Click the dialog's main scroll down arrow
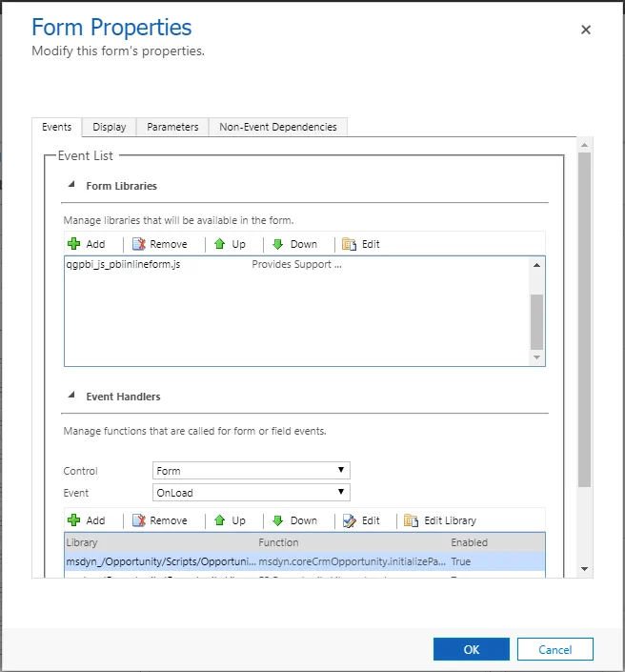The height and width of the screenshot is (672, 625). point(584,569)
